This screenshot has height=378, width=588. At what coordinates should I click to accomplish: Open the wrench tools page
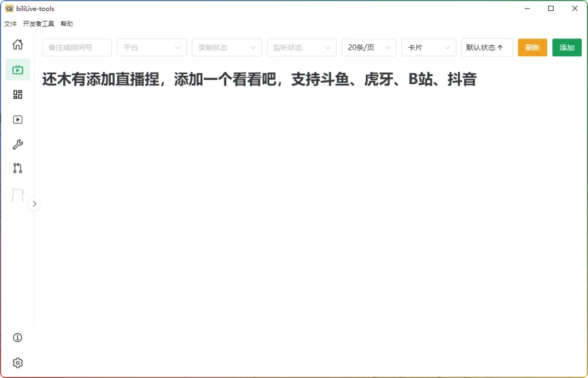tap(18, 145)
